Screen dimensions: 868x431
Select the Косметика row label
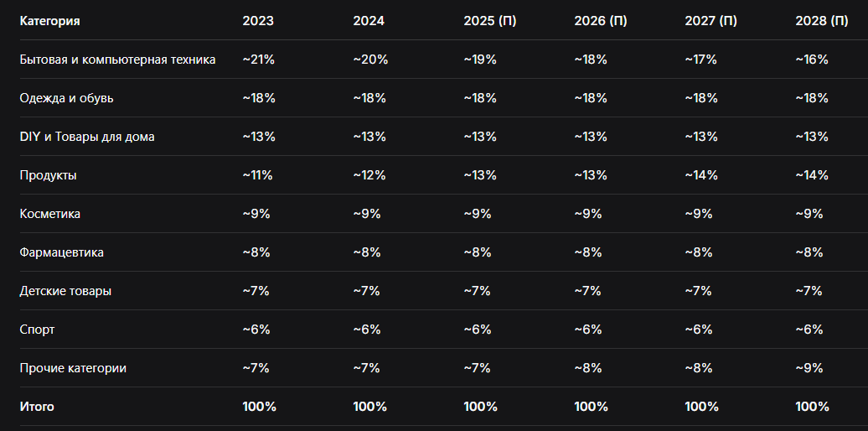click(49, 214)
